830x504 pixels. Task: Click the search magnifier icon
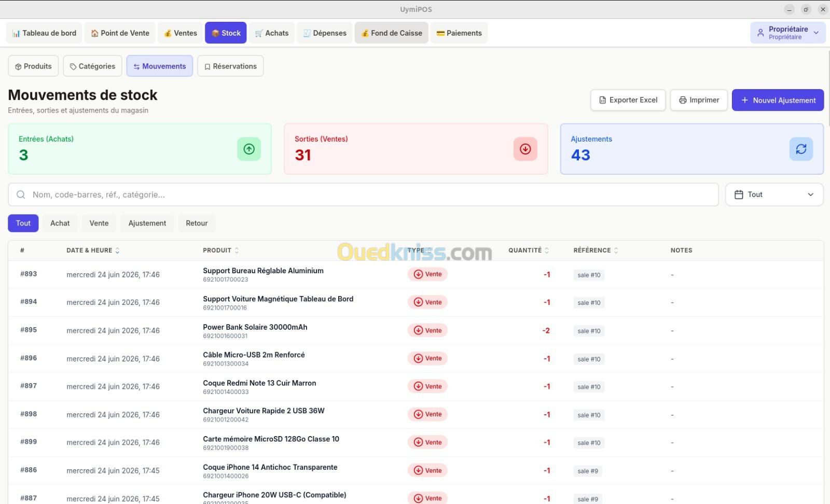pyautogui.click(x=21, y=194)
